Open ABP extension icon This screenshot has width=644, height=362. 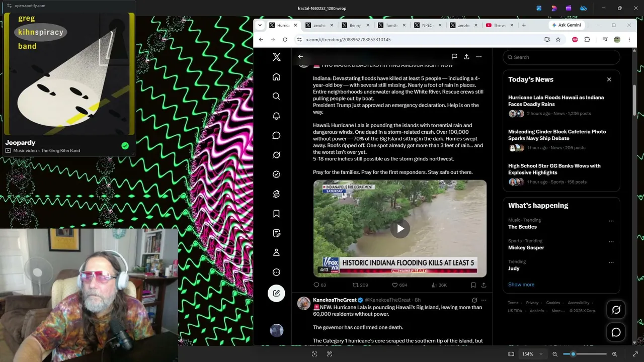click(x=575, y=39)
